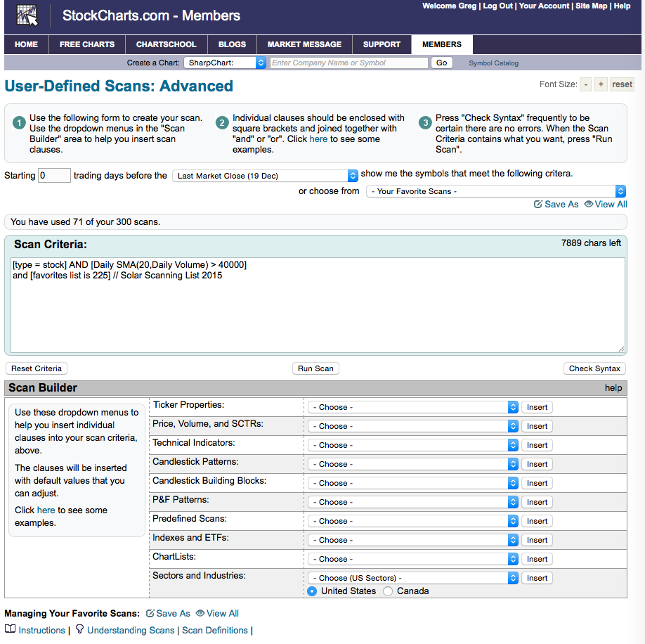Open the Price, Volume, and SCTRs dropdown
The image size is (645, 644).
(x=413, y=426)
